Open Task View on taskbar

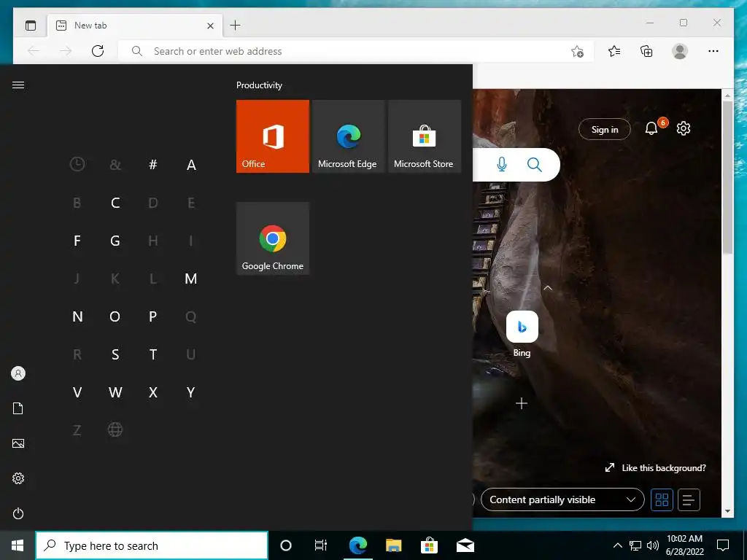coord(321,545)
